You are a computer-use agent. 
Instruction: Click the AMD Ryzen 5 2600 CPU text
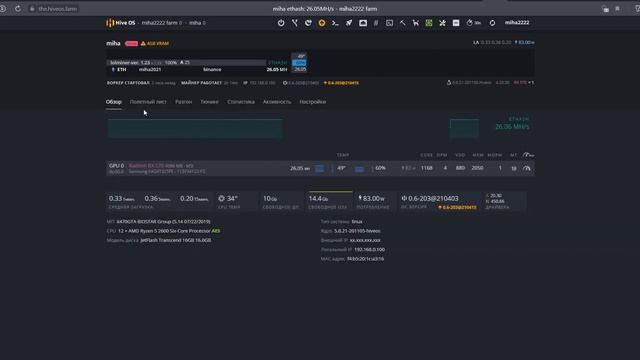(164, 231)
